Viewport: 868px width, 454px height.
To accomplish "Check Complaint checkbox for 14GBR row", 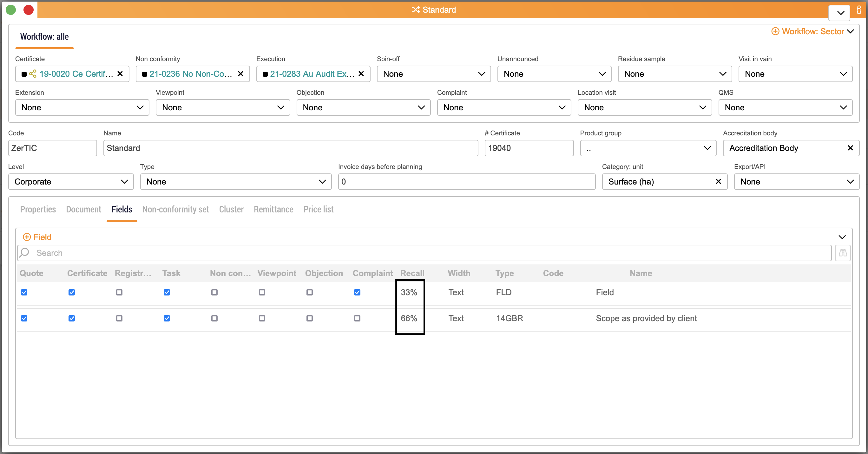I will 357,318.
